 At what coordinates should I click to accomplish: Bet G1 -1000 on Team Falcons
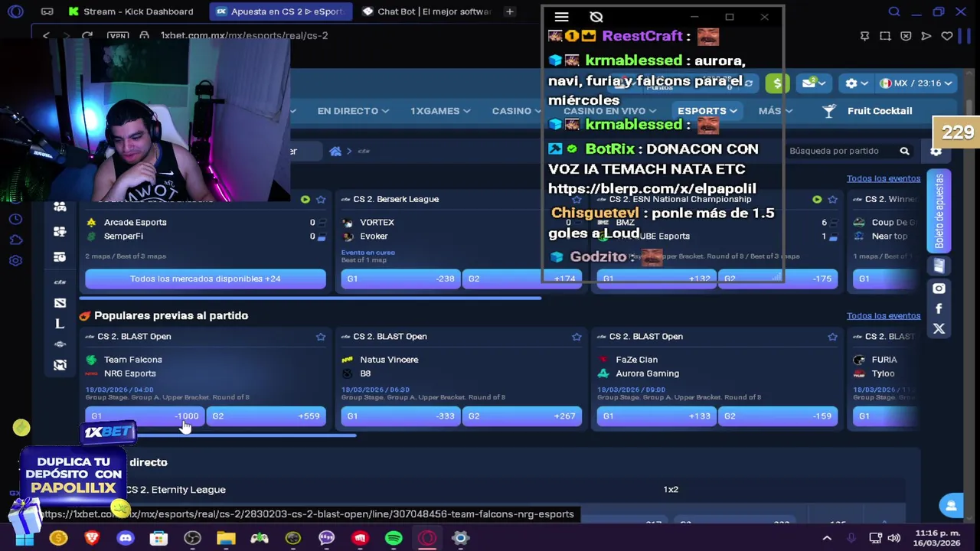click(144, 416)
